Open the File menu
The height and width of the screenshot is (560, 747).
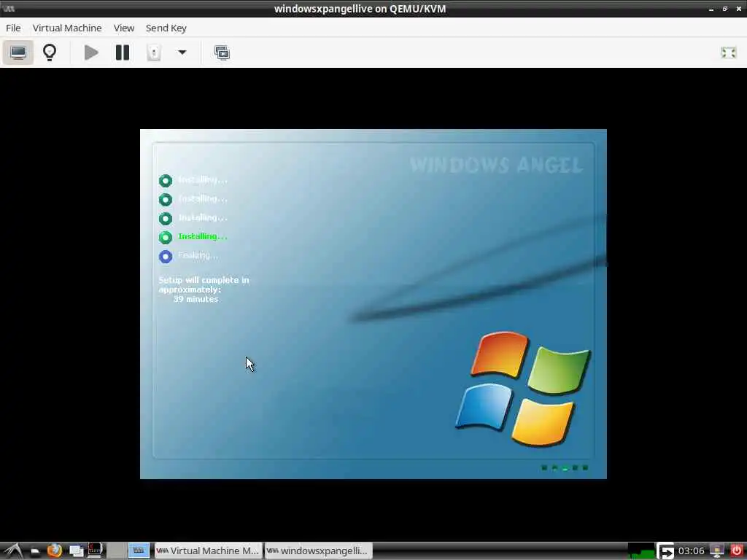tap(13, 28)
